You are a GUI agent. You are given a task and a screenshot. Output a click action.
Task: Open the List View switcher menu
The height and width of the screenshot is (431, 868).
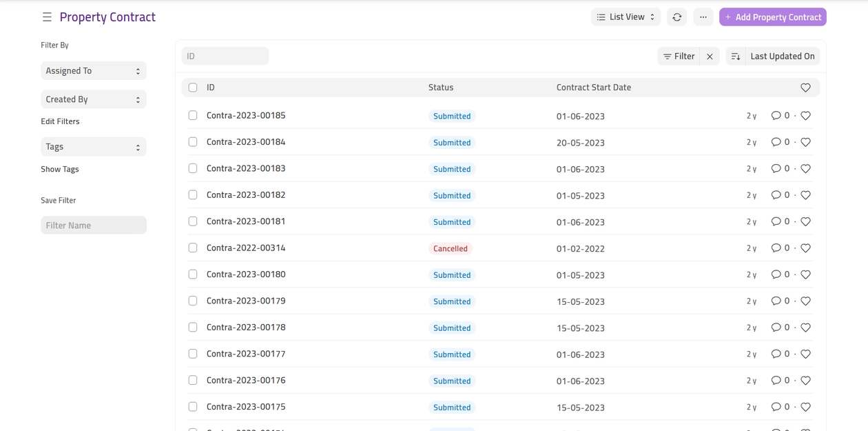(626, 17)
